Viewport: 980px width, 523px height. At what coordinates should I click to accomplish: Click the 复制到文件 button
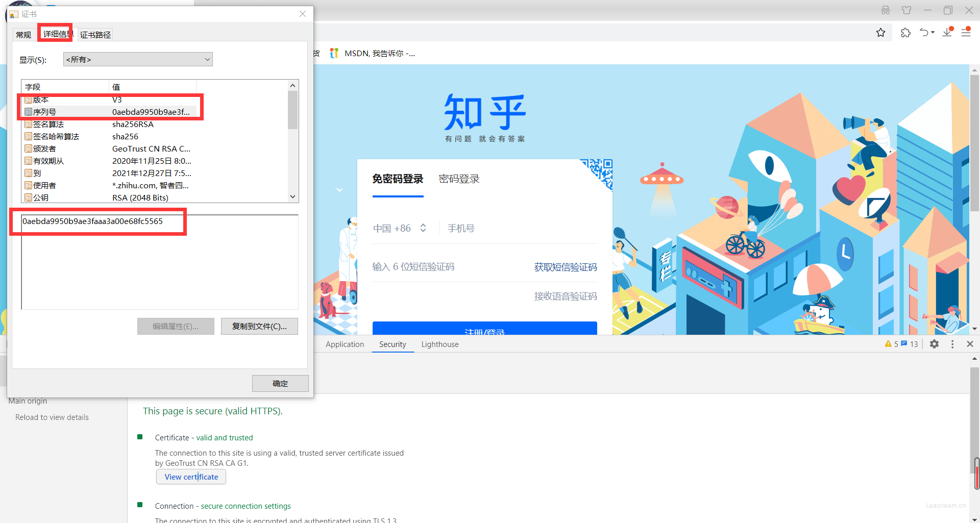[x=259, y=326]
